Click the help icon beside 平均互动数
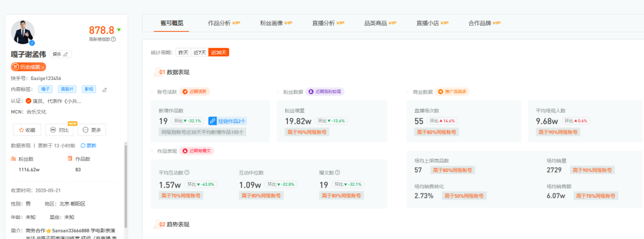This screenshot has width=644, height=239. [x=187, y=173]
